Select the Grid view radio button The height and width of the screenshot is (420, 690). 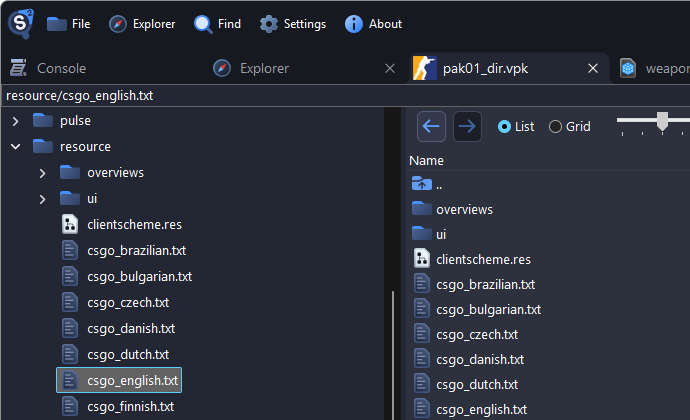pos(570,127)
